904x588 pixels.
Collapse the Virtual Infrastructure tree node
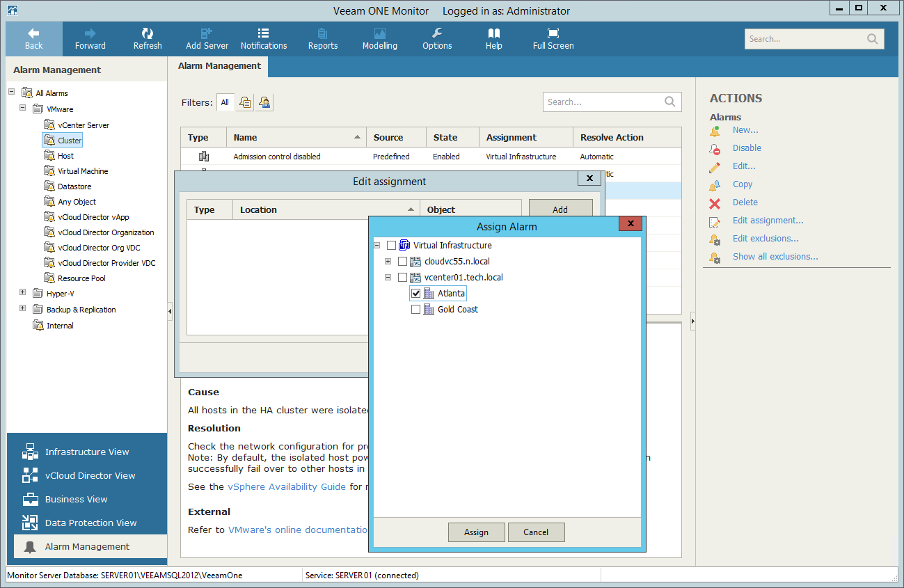click(377, 246)
